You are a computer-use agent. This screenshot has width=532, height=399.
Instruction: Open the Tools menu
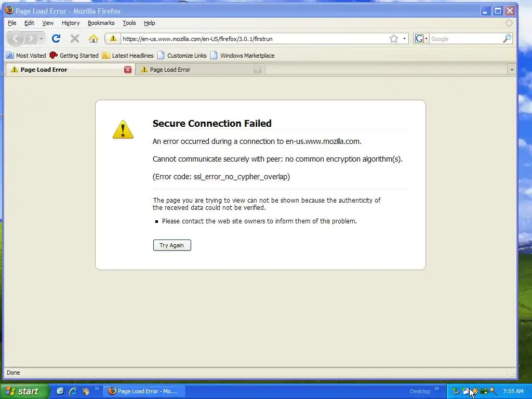pos(129,23)
